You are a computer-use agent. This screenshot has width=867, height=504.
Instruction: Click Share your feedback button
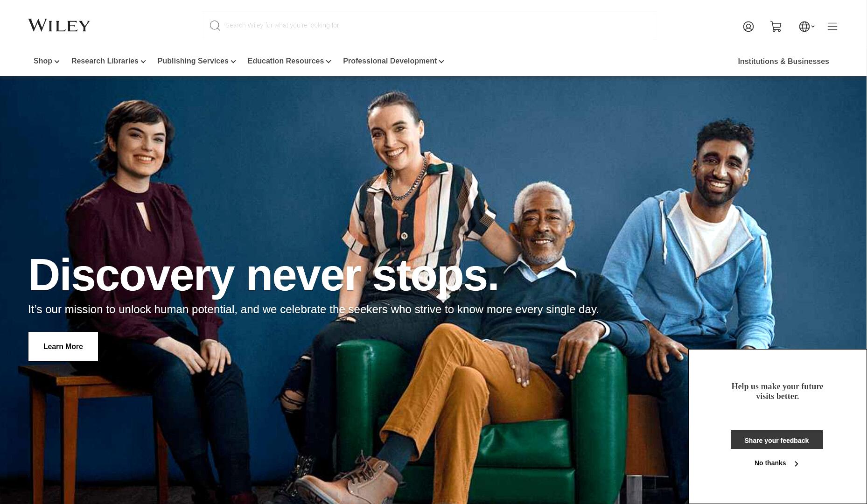click(776, 440)
